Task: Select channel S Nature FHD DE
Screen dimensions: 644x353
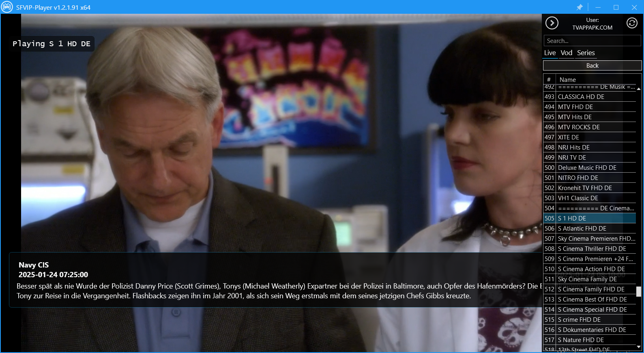Action: tap(590, 340)
